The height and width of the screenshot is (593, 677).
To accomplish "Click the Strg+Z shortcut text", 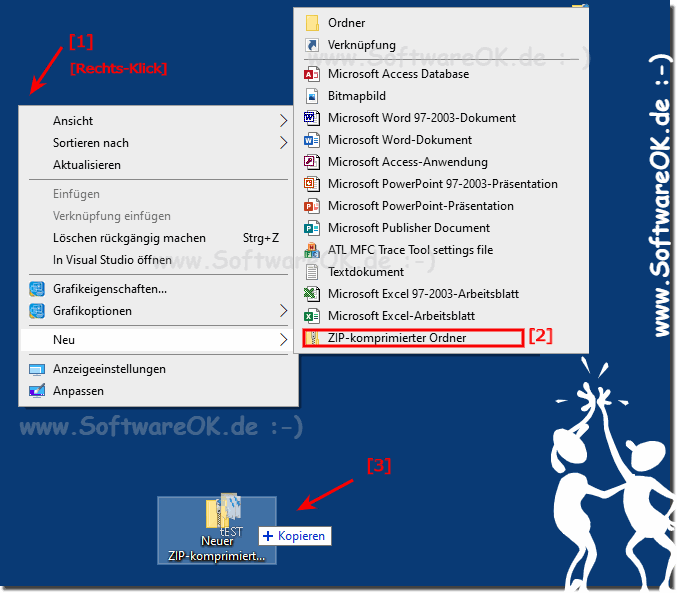I will coord(261,238).
